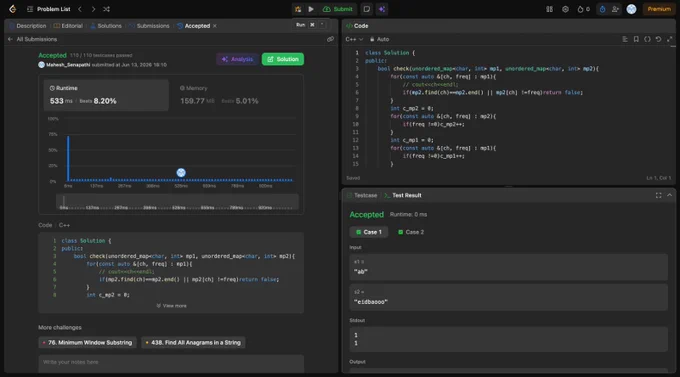Open the profile avatar menu
This screenshot has width=680, height=377.
[x=631, y=9]
